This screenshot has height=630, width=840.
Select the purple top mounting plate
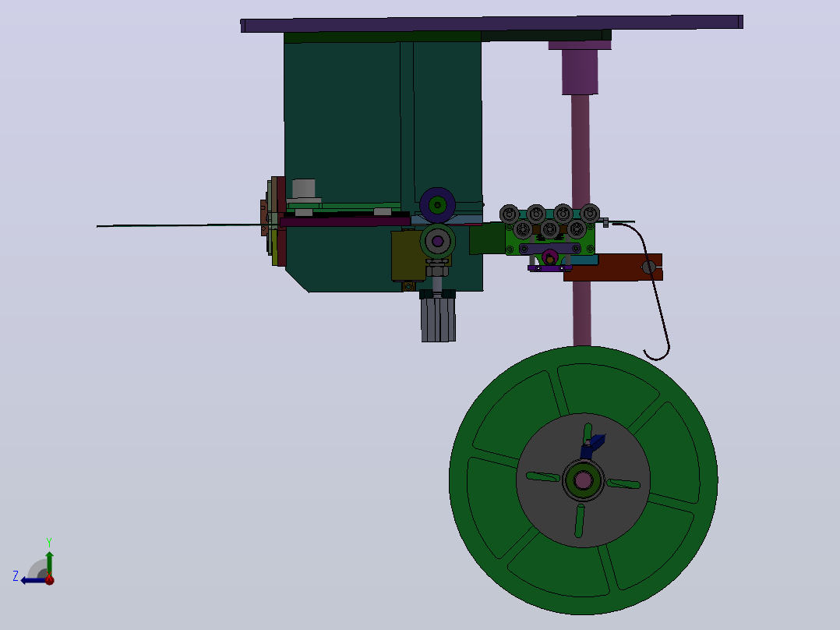point(491,24)
